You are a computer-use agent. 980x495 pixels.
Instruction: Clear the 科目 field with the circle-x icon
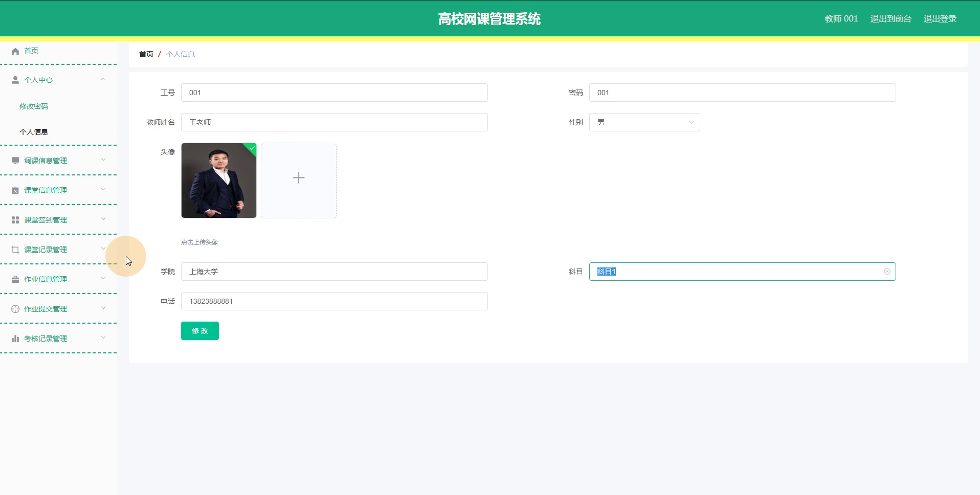point(887,272)
